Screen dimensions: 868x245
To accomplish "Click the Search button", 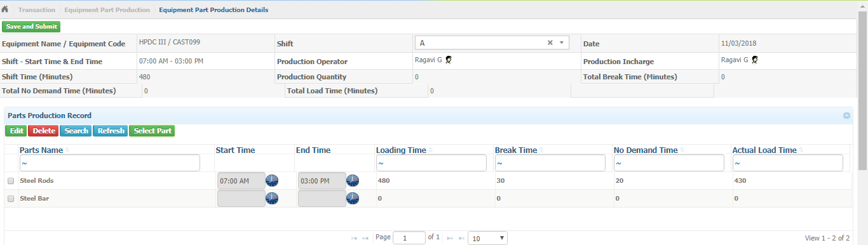I will click(76, 131).
